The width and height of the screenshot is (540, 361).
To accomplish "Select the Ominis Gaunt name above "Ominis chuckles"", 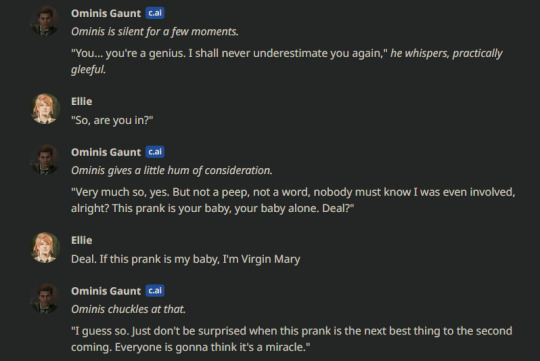I will 106,291.
